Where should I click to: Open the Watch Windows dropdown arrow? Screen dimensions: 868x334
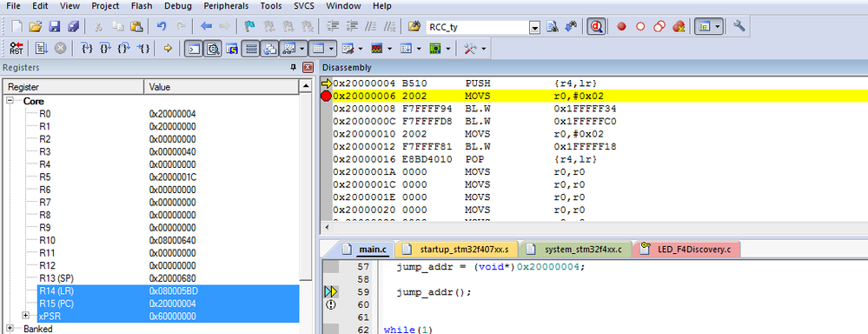pyautogui.click(x=301, y=49)
